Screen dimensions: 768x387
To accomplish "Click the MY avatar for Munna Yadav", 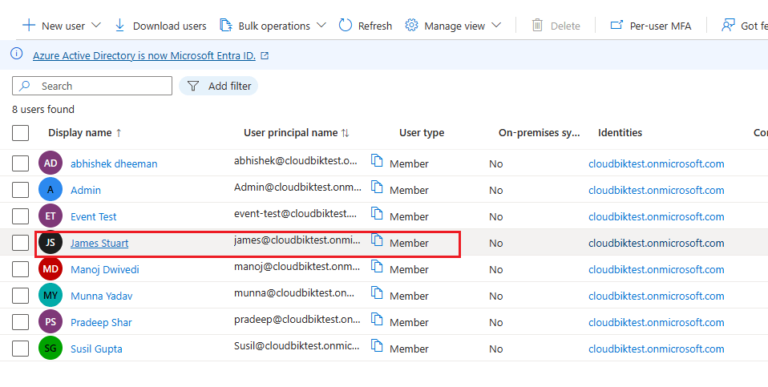I will [x=50, y=295].
